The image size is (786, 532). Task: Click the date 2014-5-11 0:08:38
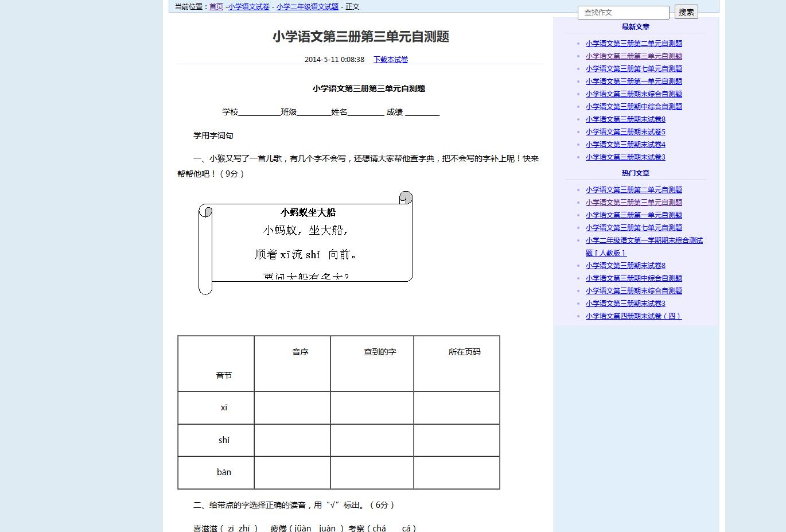pyautogui.click(x=334, y=60)
